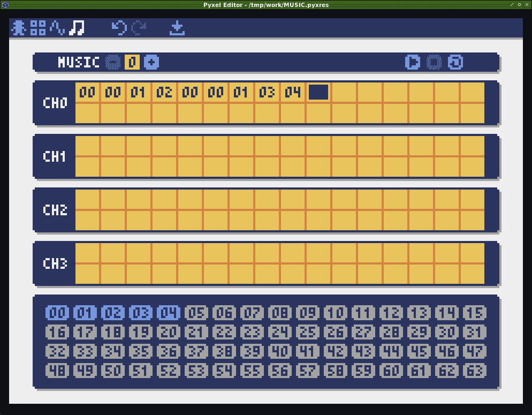
Task: Select the CH0 channel label
Action: (x=55, y=103)
